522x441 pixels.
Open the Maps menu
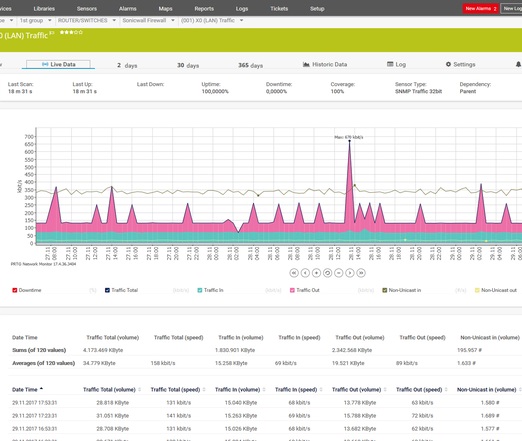[x=165, y=9]
